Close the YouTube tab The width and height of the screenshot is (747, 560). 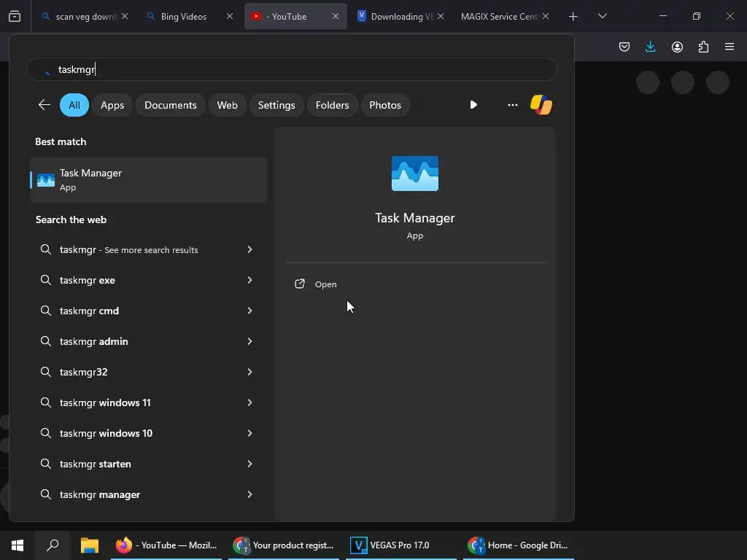[336, 16]
